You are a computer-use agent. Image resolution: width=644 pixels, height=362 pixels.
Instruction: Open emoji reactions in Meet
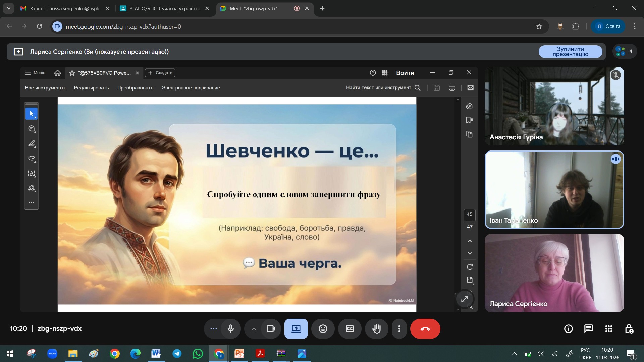pyautogui.click(x=323, y=329)
